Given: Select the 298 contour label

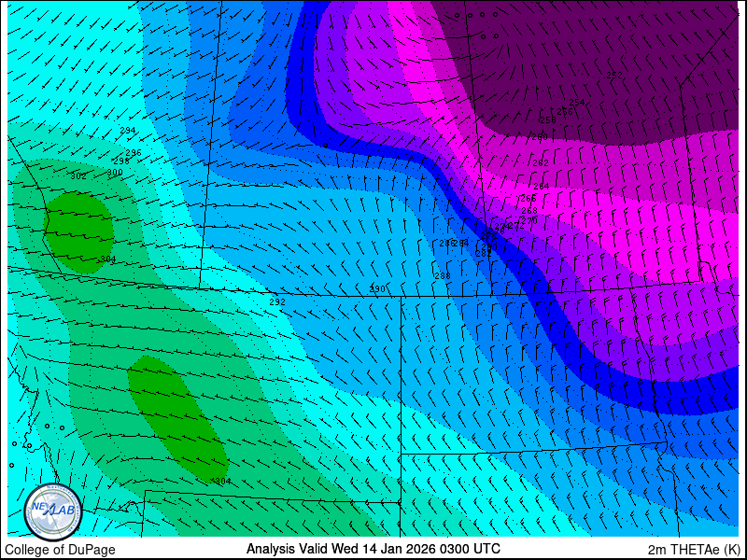Looking at the screenshot, I should [121, 161].
